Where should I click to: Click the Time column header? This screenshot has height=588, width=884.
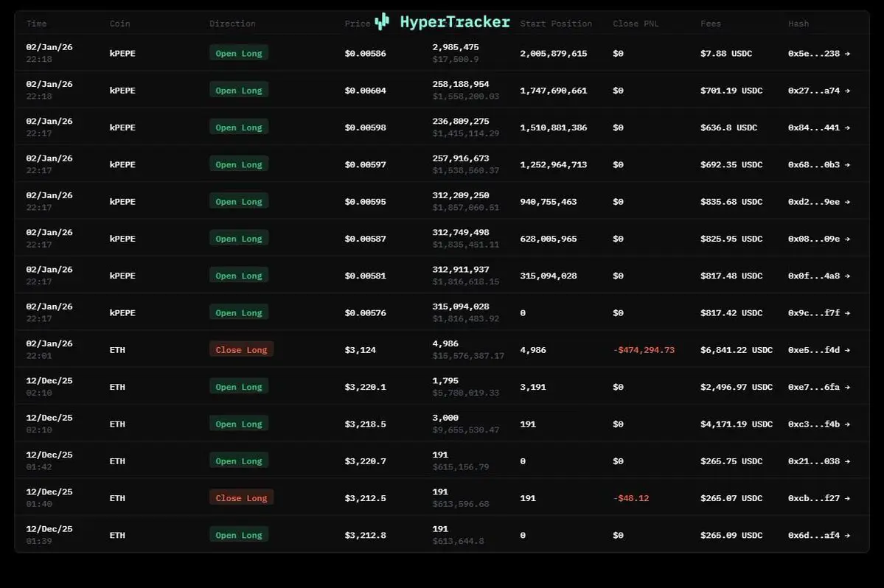point(36,24)
